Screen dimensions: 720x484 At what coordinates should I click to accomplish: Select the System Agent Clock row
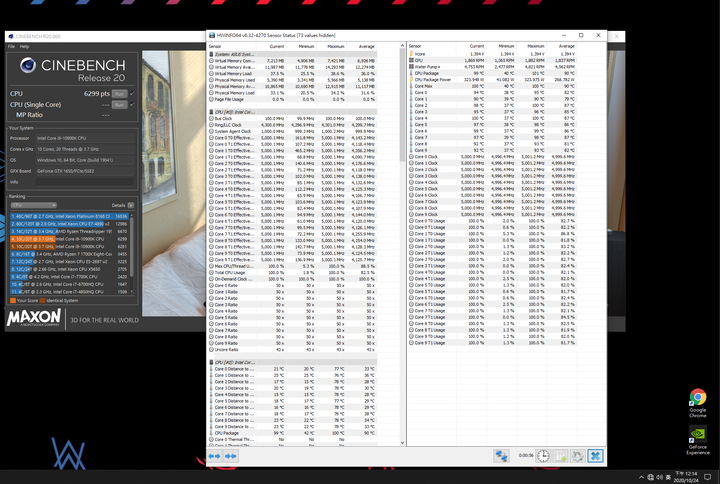tap(293, 131)
